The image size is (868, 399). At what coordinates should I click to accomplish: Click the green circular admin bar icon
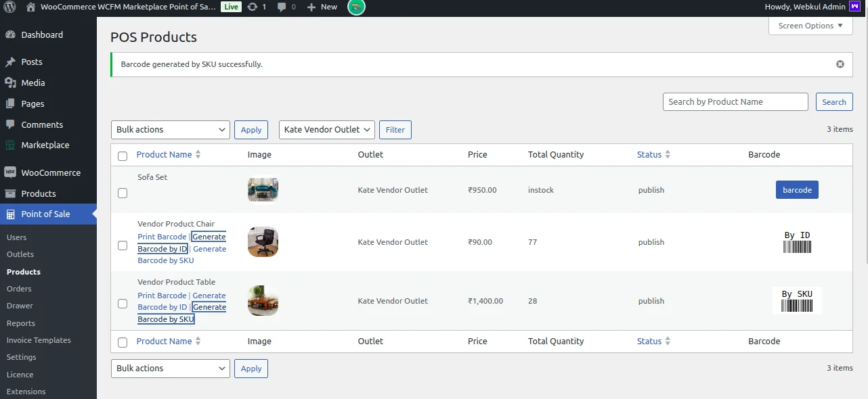tap(356, 7)
